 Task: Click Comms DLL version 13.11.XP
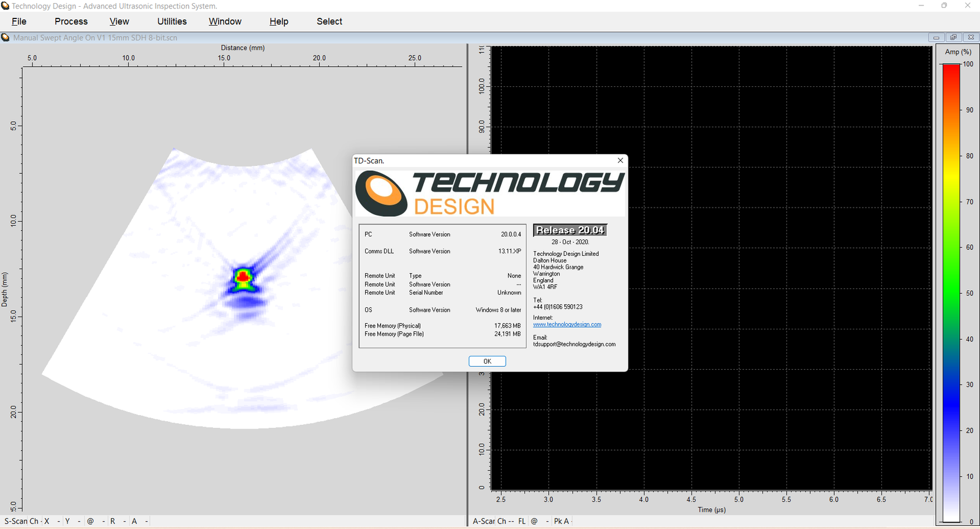click(x=510, y=251)
